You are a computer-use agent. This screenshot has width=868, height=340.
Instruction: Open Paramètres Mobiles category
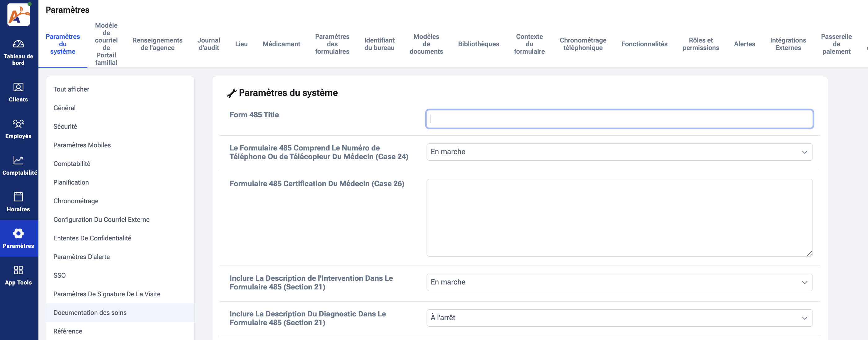coord(82,145)
